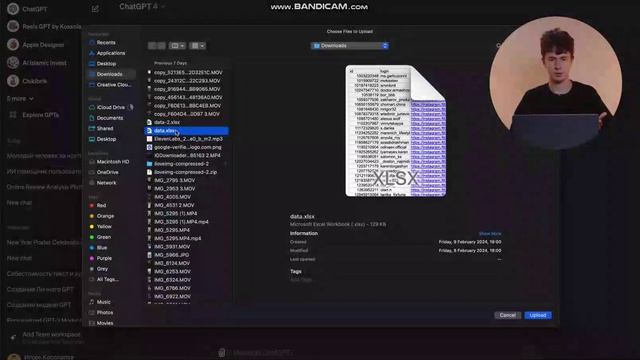Select the data.xlsx file
The image size is (640, 360).
coord(187,131)
